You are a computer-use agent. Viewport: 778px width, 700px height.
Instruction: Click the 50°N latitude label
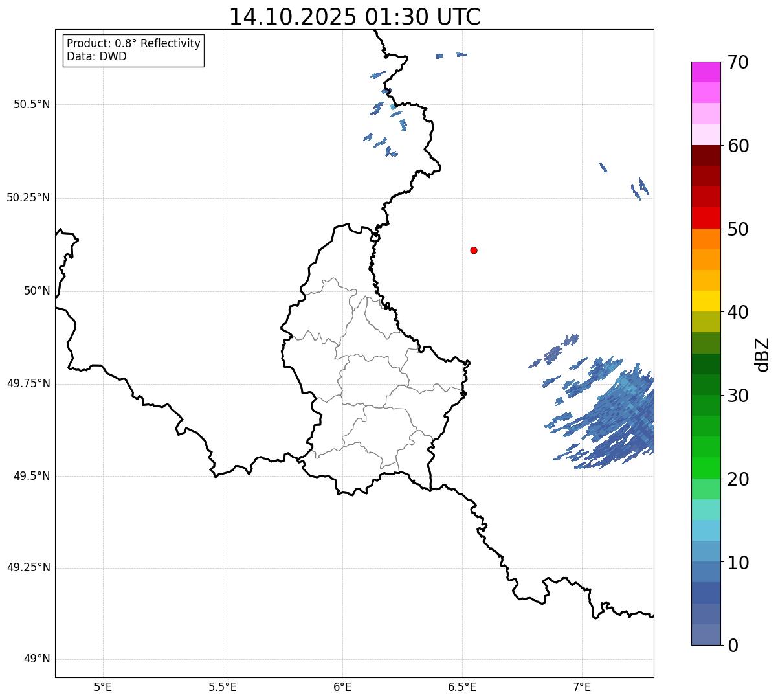coord(37,291)
